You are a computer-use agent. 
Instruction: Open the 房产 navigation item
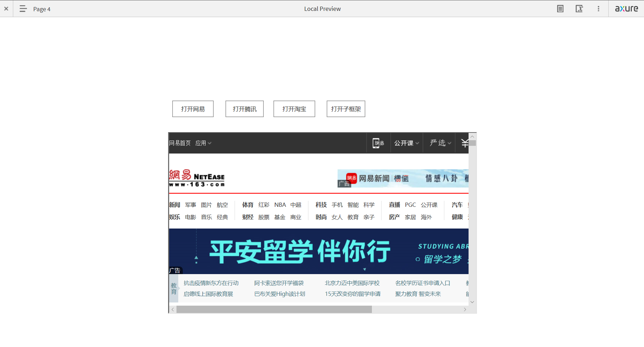394,217
